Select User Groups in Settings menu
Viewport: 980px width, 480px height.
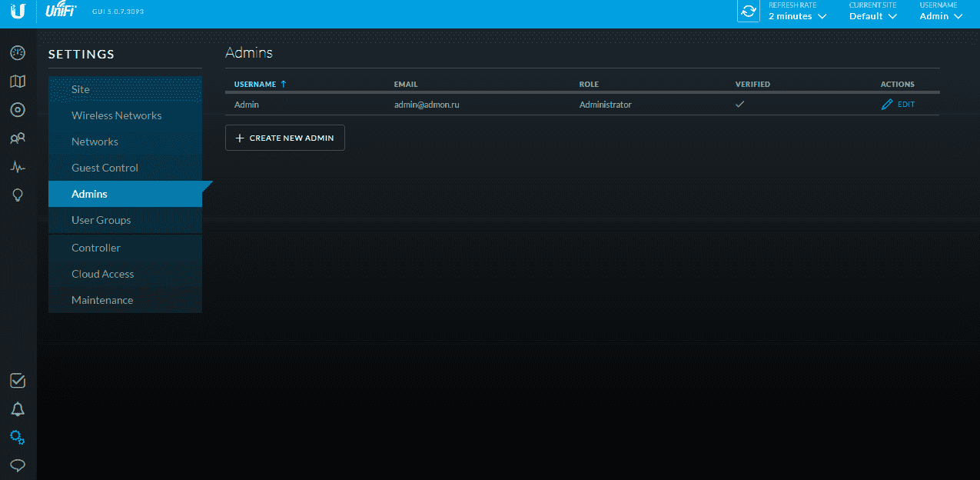click(x=125, y=220)
